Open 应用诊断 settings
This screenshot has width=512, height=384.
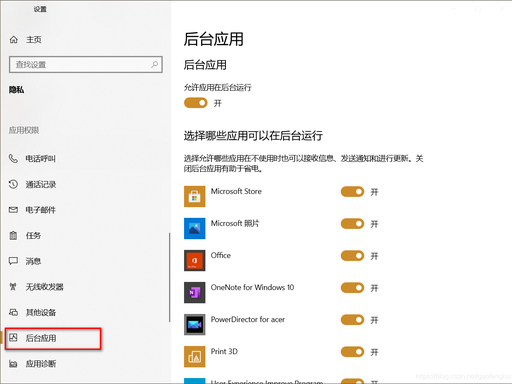pyautogui.click(x=41, y=364)
